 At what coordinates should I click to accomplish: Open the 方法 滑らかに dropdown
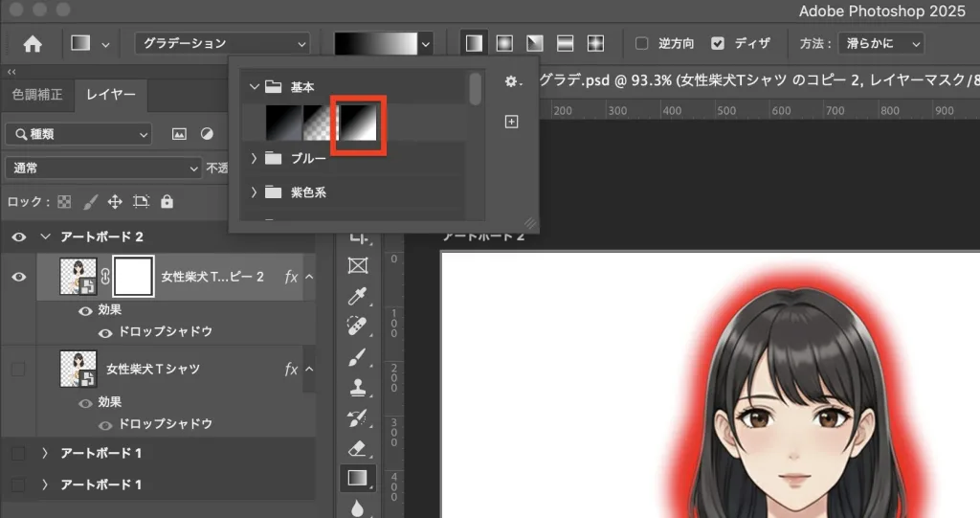click(880, 43)
